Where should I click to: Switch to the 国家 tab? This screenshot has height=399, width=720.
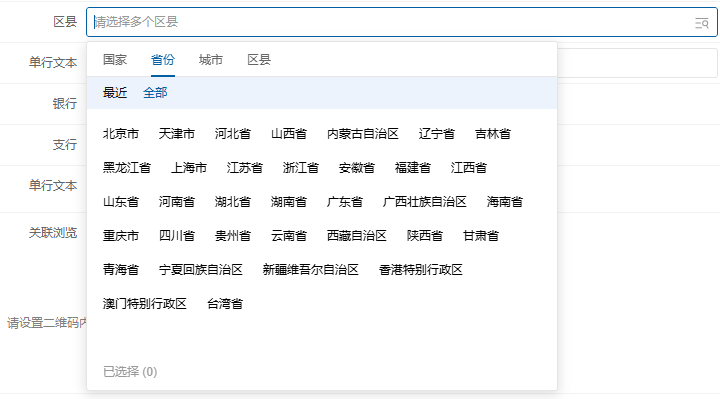(115, 60)
